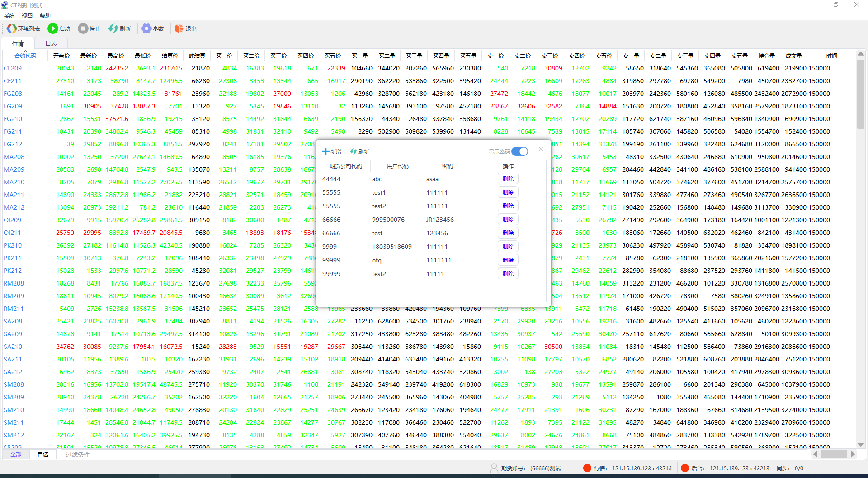Select contract SA210 in the list
The height and width of the screenshot is (478, 868).
[x=13, y=347]
